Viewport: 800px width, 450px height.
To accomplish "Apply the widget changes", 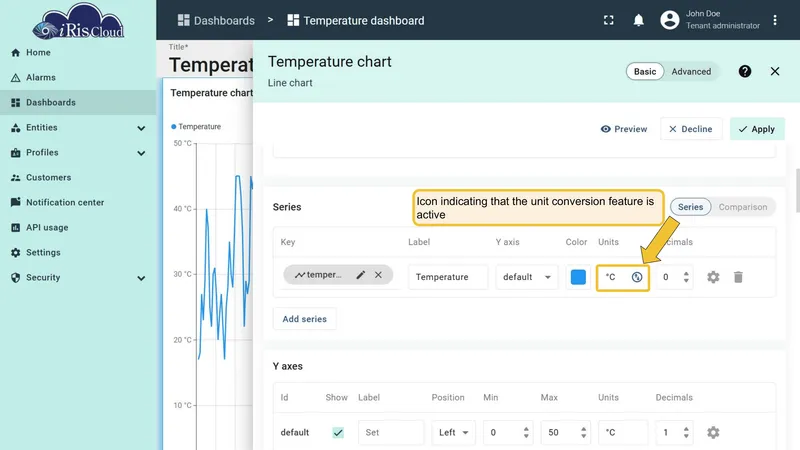I will pyautogui.click(x=757, y=129).
